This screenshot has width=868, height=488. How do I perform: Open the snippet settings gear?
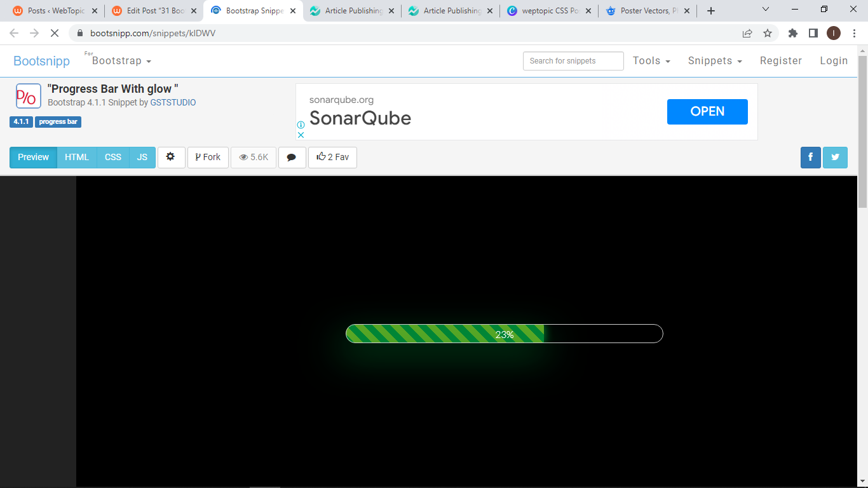[171, 157]
